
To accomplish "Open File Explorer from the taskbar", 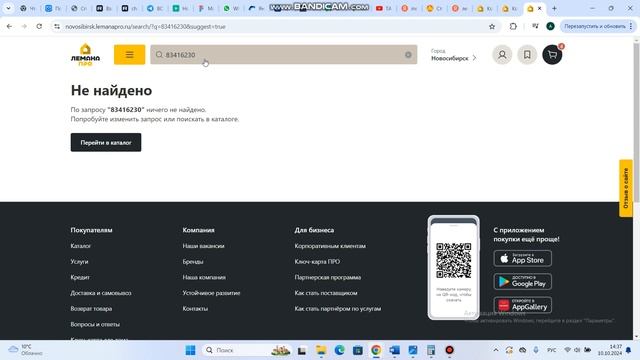I will [321, 350].
